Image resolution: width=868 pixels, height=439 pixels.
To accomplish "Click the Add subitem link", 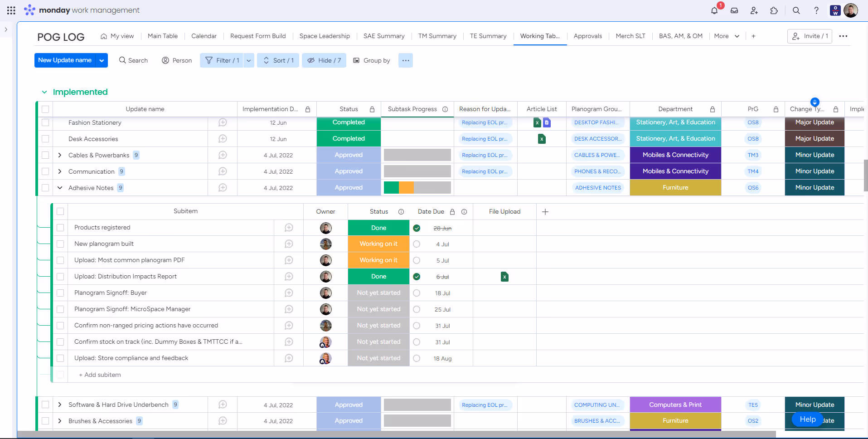I will pos(100,375).
